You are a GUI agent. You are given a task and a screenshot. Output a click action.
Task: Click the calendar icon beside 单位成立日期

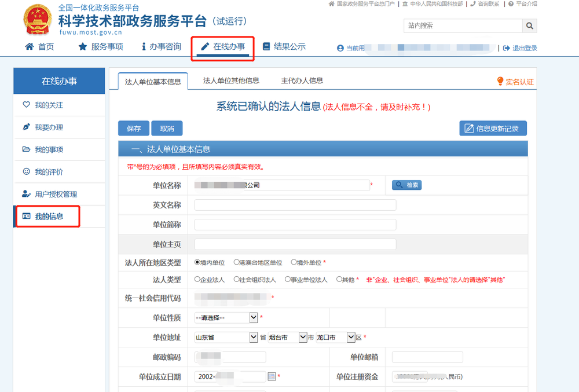click(272, 377)
